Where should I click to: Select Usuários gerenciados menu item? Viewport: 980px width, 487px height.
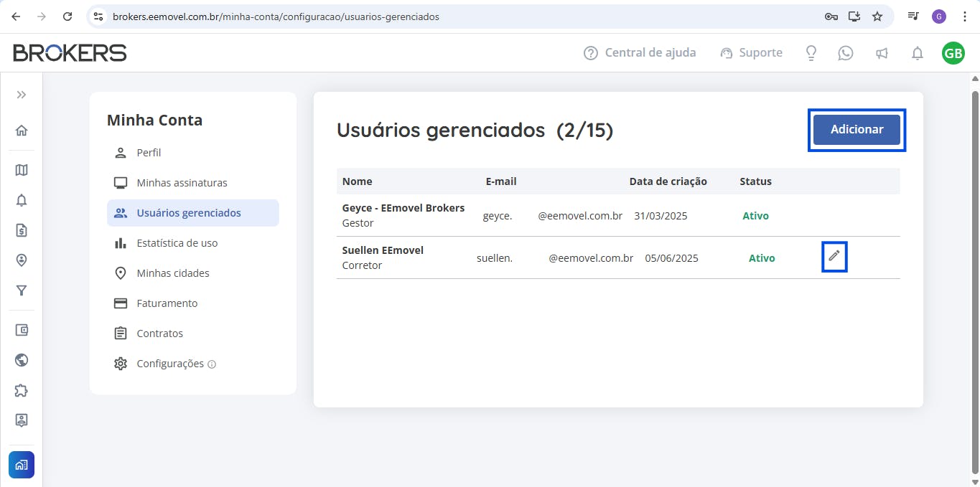193,213
